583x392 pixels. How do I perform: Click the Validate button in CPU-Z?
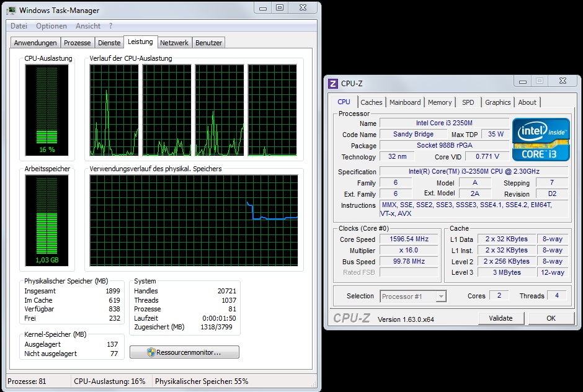coord(501,318)
